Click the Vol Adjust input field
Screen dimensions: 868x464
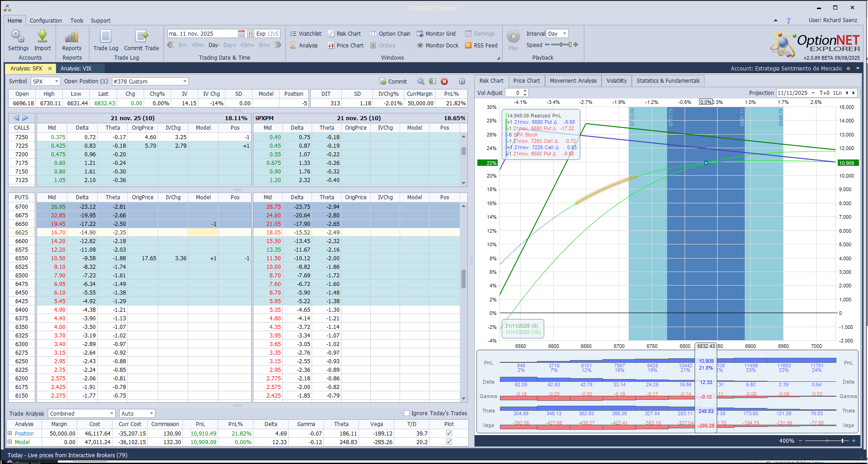(514, 93)
